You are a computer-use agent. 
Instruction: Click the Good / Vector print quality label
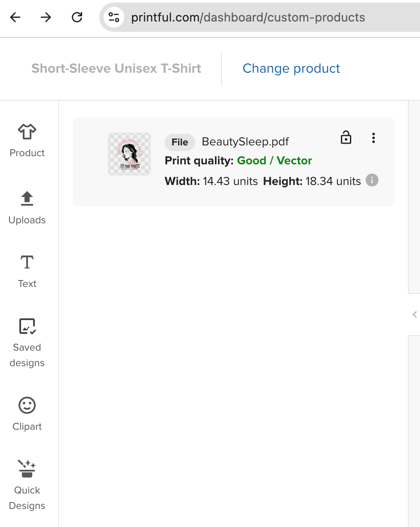point(275,160)
